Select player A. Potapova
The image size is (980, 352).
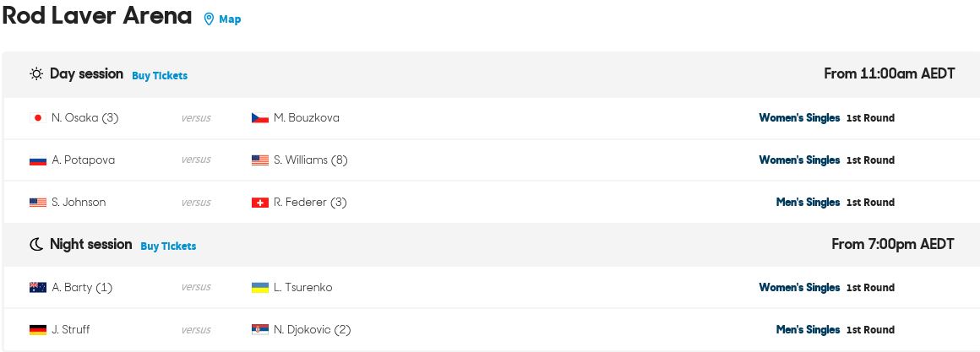pos(83,160)
